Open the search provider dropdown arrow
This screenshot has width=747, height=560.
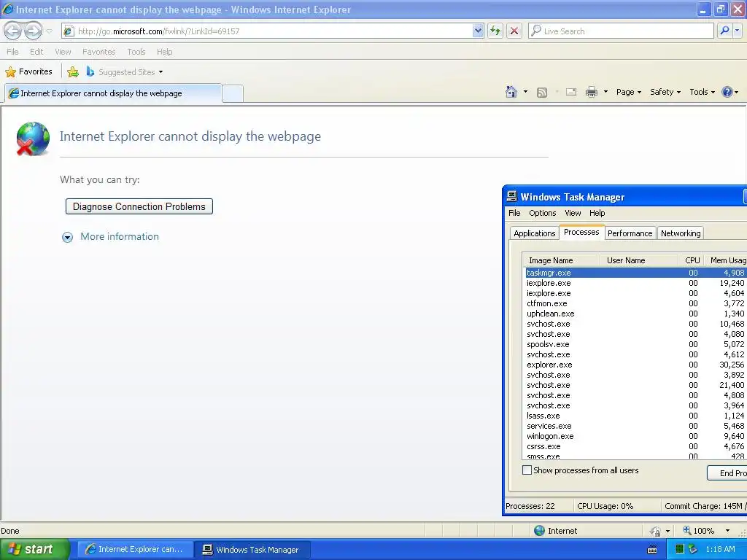737,31
